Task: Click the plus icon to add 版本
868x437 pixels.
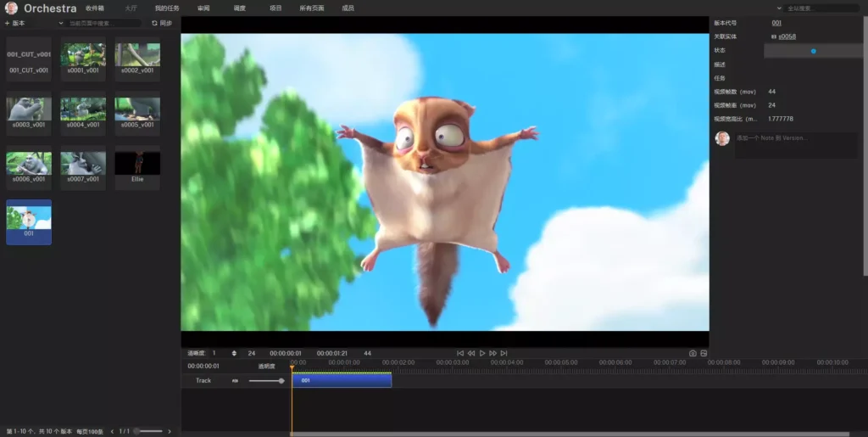Action: coord(7,23)
